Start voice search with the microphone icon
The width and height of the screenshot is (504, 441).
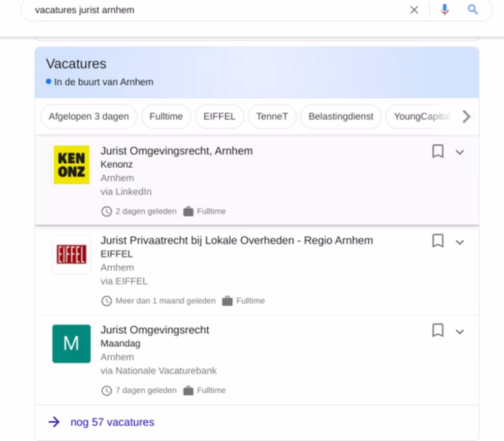coord(444,10)
